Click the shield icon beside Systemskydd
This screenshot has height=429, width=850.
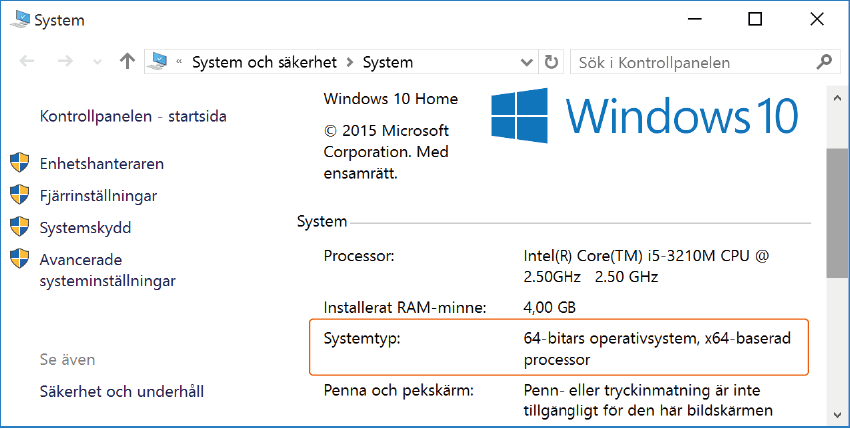(19, 227)
